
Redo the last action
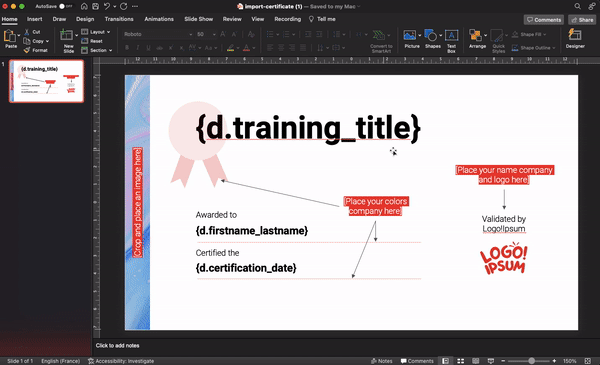click(x=124, y=7)
